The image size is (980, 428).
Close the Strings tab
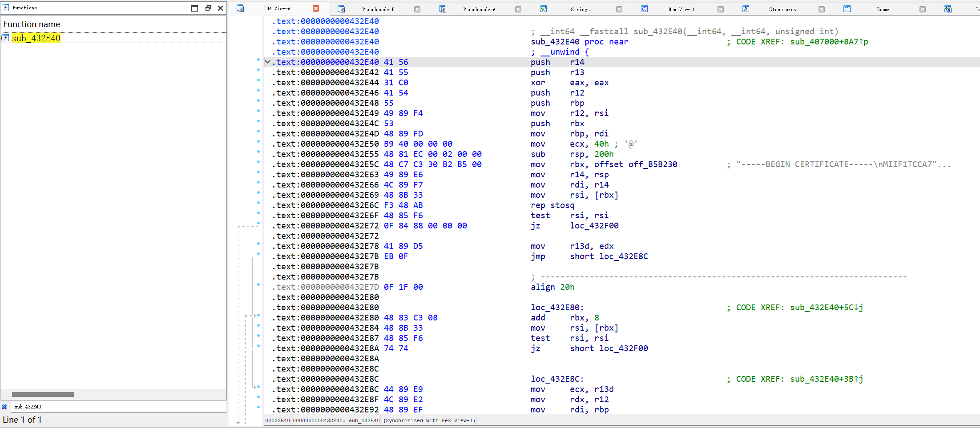click(x=619, y=9)
